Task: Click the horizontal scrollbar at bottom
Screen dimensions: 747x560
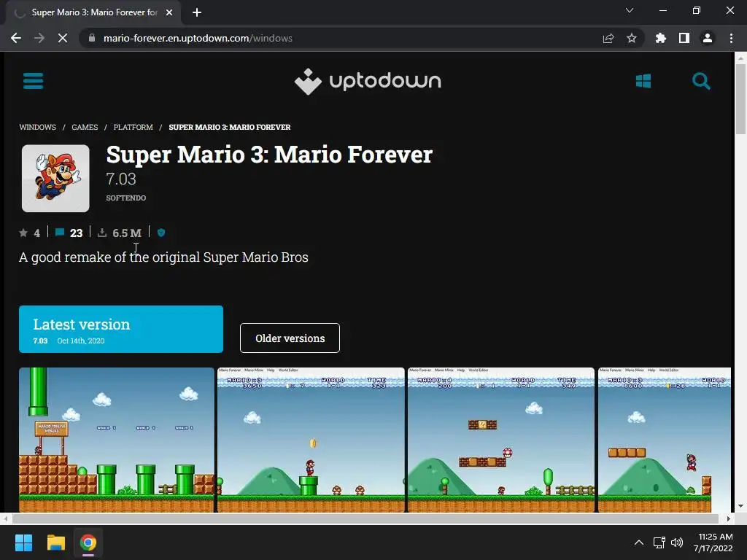Action: (x=365, y=518)
